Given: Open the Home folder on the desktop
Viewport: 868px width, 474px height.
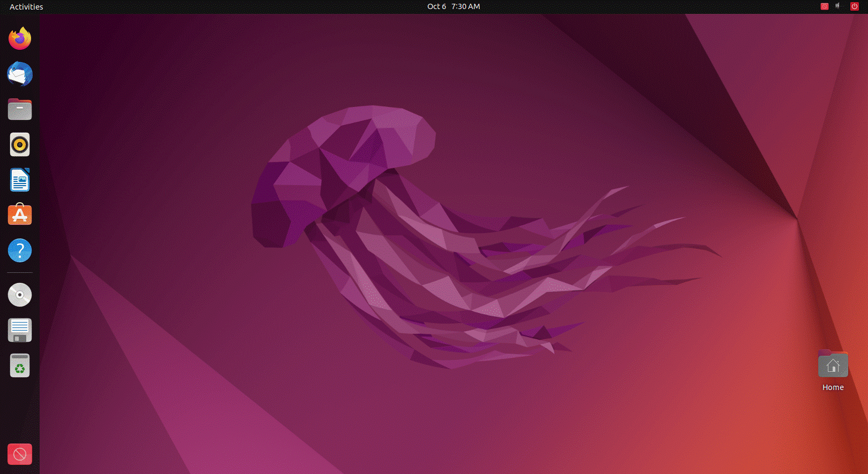Looking at the screenshot, I should pos(833,371).
